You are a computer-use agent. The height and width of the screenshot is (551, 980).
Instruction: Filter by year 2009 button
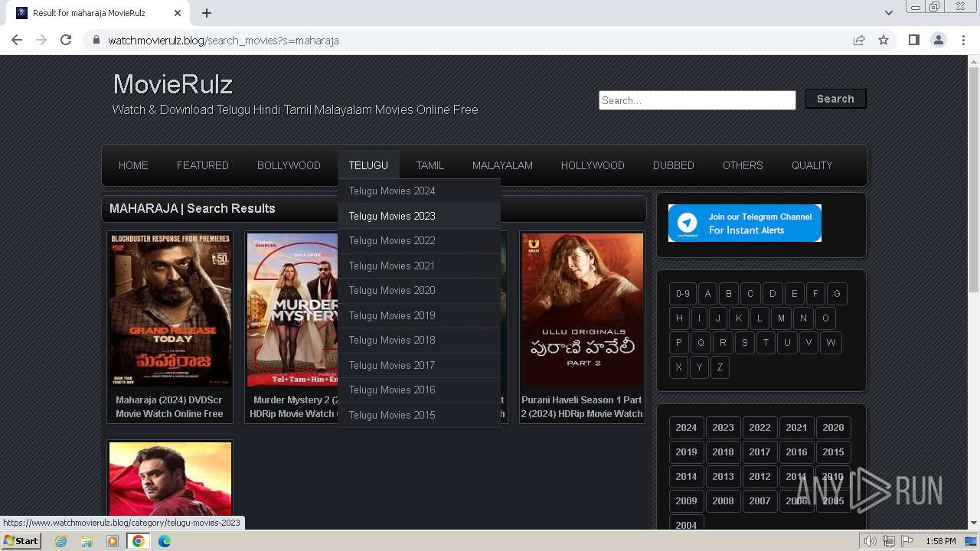(x=686, y=501)
